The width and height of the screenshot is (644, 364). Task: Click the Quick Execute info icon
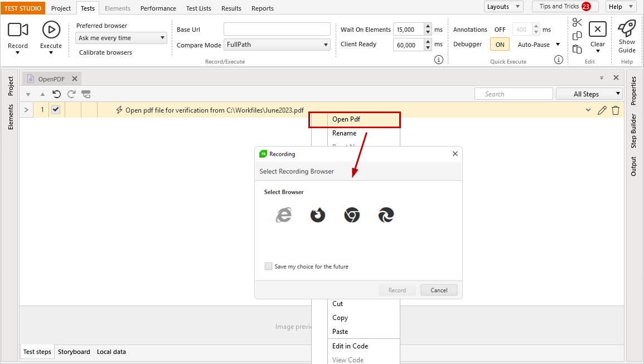(559, 60)
